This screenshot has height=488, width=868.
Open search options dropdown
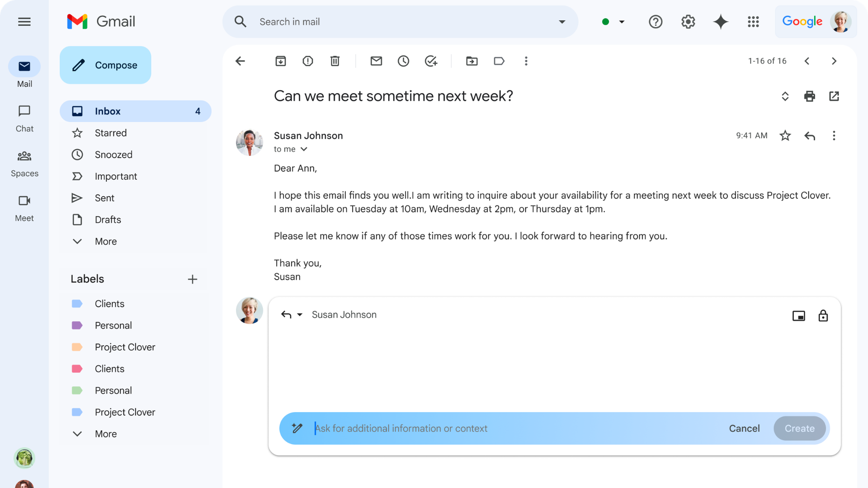click(561, 22)
